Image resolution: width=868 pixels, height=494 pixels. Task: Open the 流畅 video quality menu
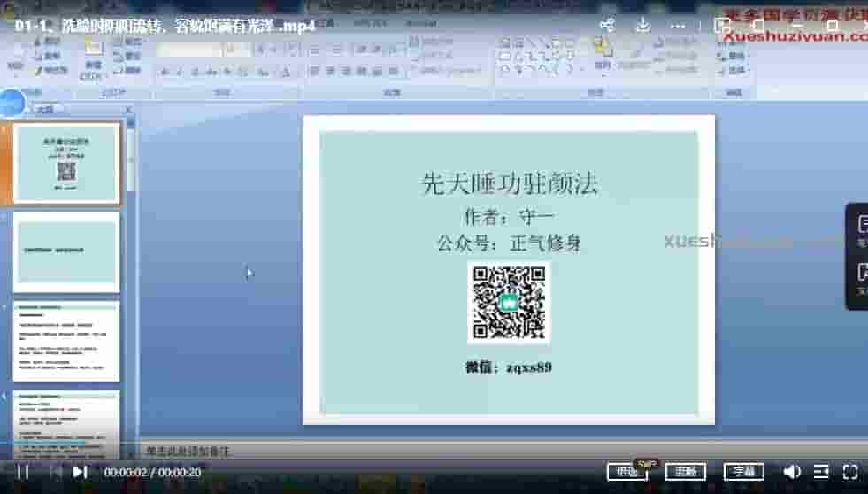click(686, 472)
